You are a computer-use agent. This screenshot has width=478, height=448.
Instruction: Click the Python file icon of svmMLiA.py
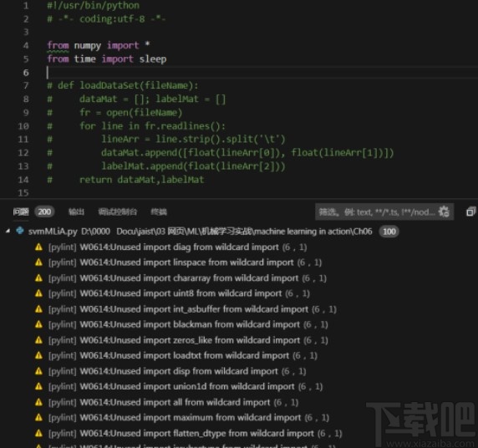pos(20,230)
